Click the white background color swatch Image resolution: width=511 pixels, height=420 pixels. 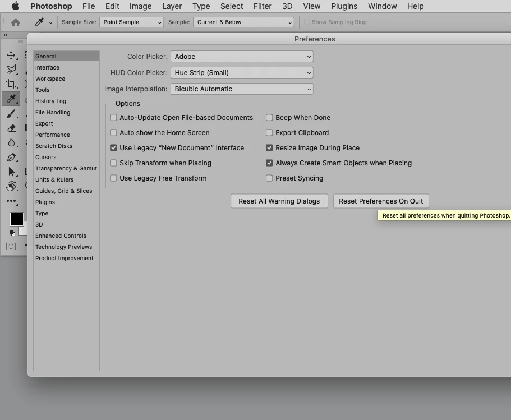point(23,231)
